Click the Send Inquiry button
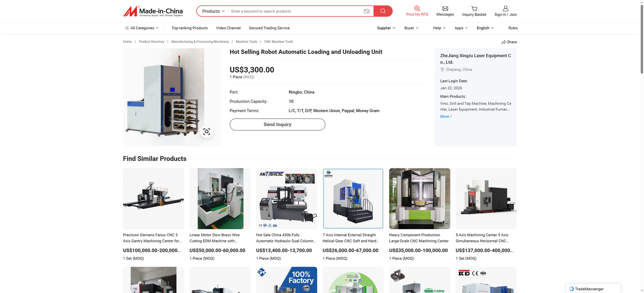Image resolution: width=644 pixels, height=293 pixels. click(x=277, y=125)
